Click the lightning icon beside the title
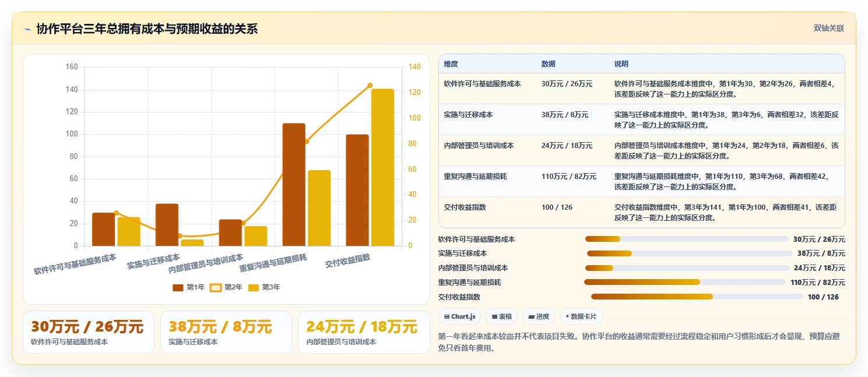868x377 pixels. point(27,29)
